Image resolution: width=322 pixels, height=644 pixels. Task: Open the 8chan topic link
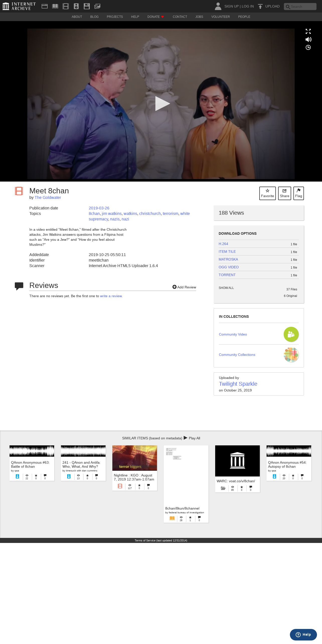pos(94,214)
